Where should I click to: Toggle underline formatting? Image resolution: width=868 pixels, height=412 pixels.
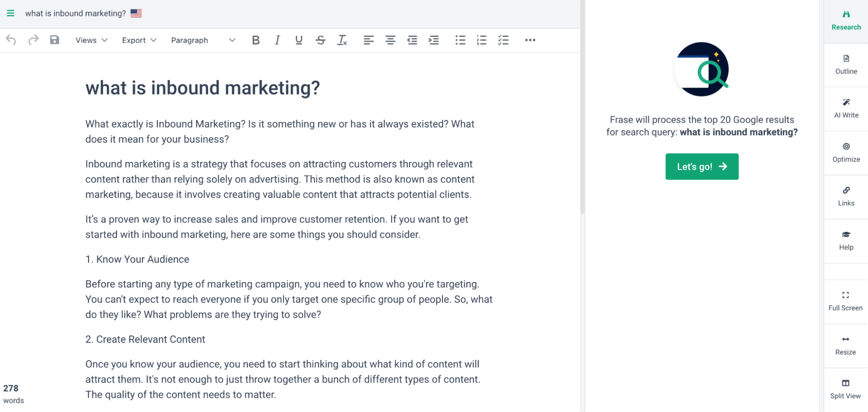[x=299, y=40]
